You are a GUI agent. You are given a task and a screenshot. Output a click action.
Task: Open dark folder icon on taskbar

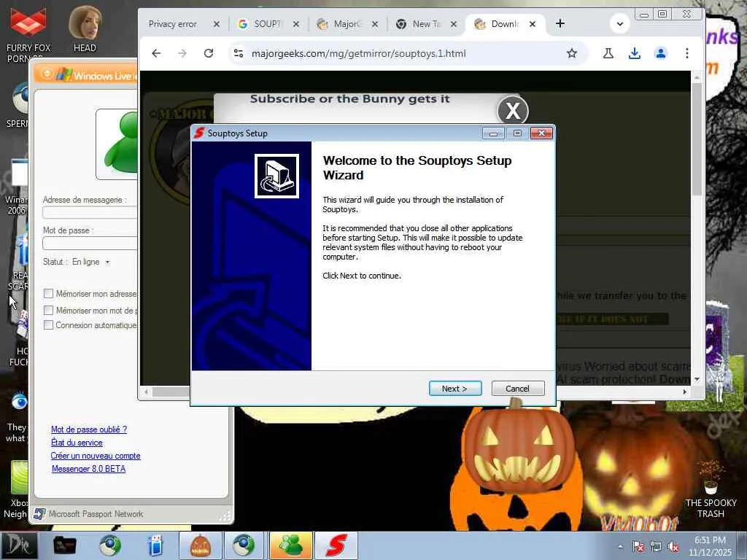65,545
